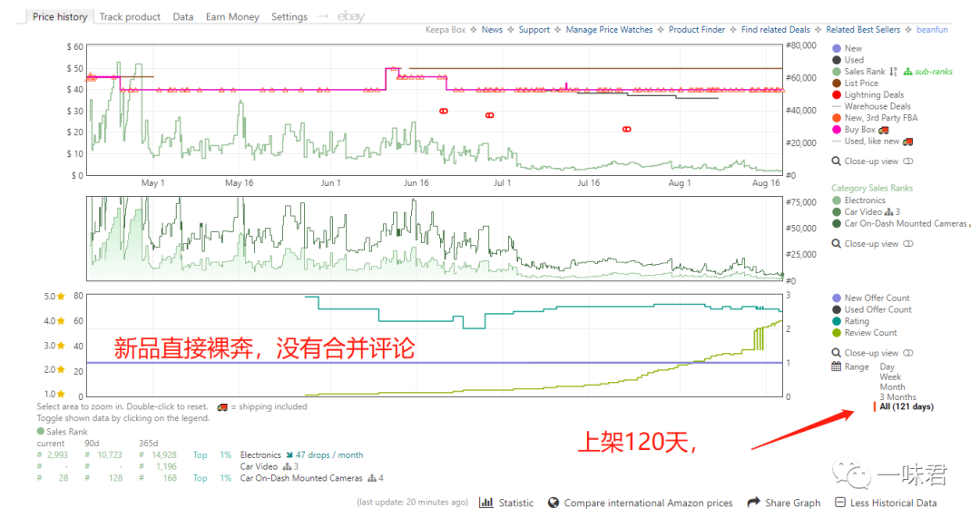Switch to the Track product tab

point(130,17)
